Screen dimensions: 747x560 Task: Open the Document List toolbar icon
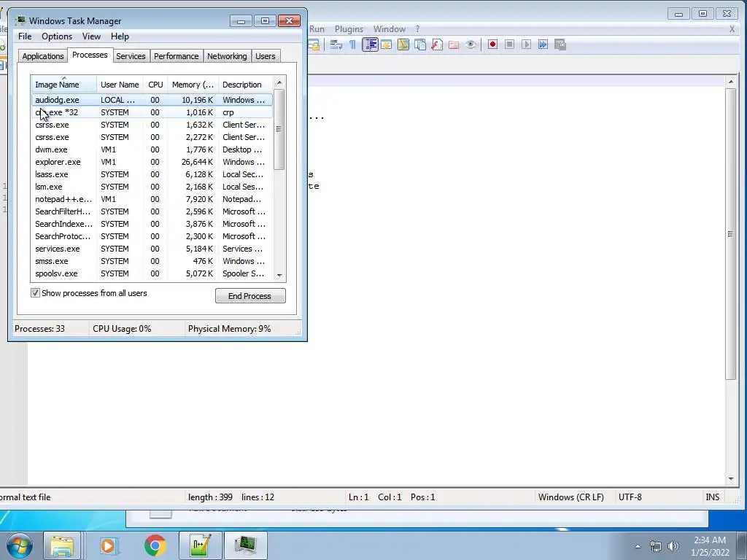pos(419,44)
